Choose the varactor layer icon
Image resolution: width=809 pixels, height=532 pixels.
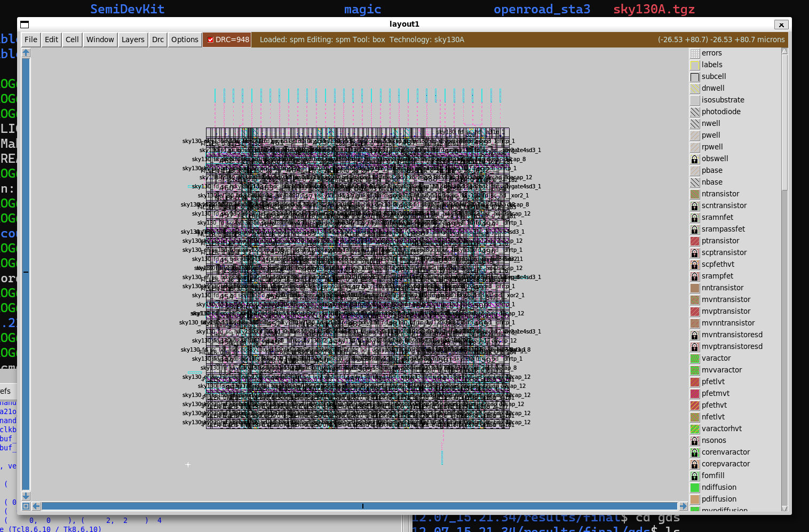point(694,359)
